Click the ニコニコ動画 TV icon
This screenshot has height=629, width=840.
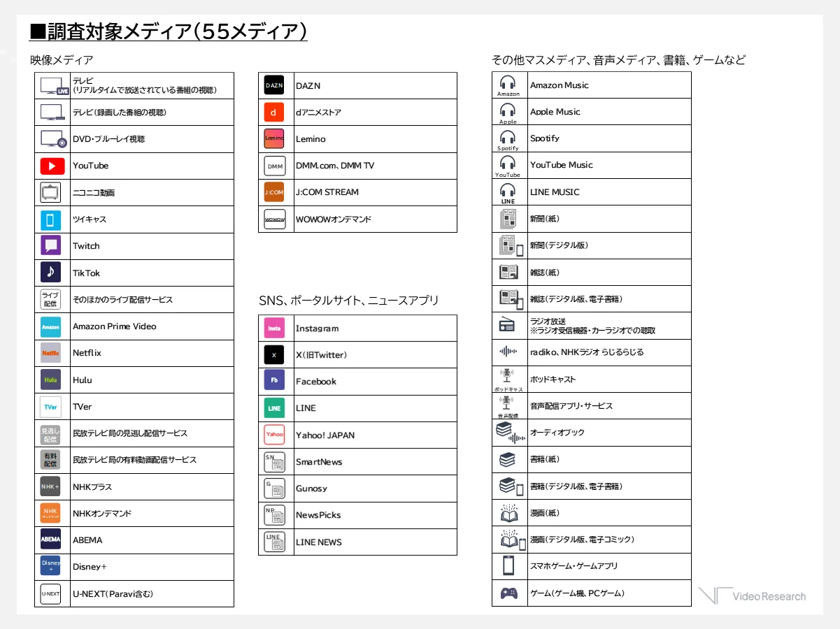click(51, 192)
